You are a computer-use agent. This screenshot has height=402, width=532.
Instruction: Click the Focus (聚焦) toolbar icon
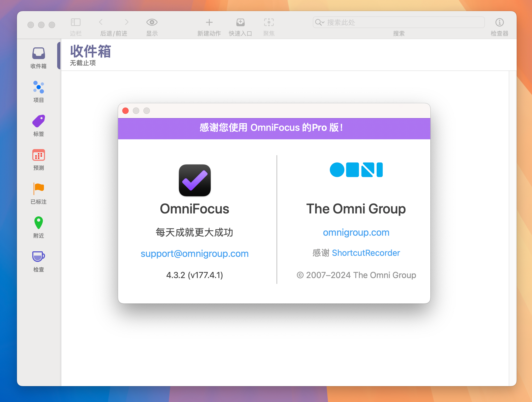(x=269, y=22)
